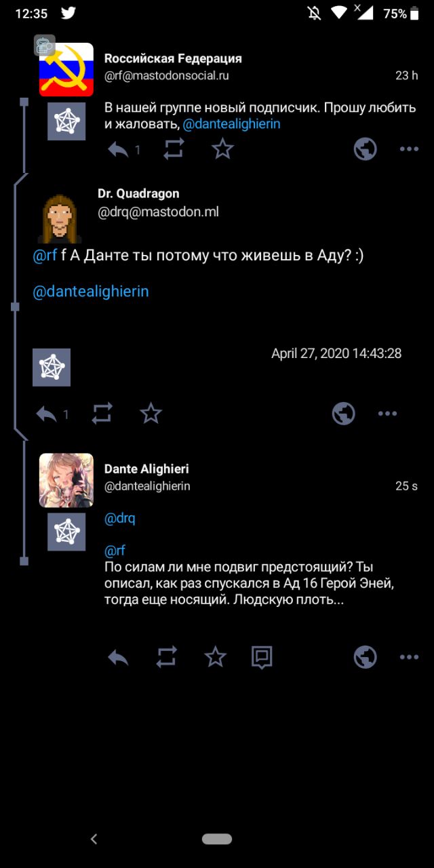Boost Dr. Quadragon's post
Image resolution: width=434 pixels, height=868 pixels.
(x=102, y=414)
